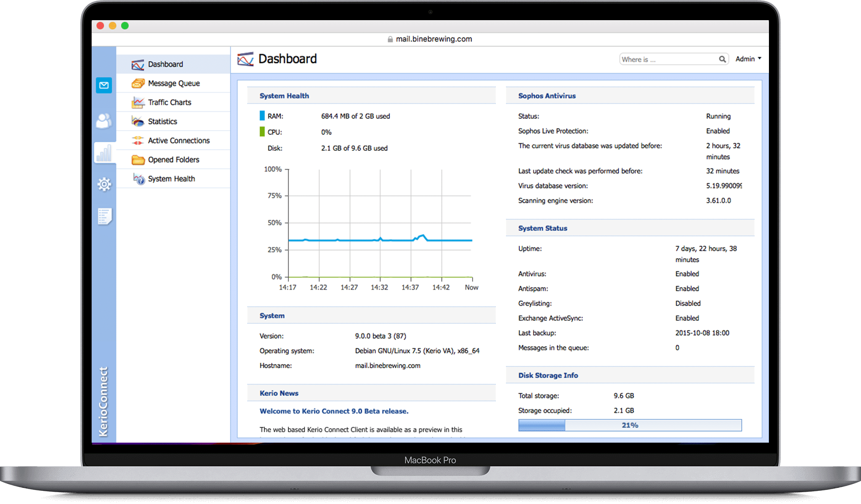Image resolution: width=861 pixels, height=504 pixels.
Task: Select the Status bar-chart rail icon
Action: (104, 153)
